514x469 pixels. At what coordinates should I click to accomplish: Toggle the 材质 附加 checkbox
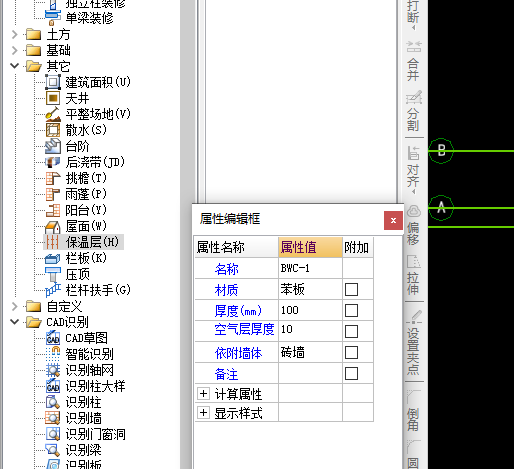point(351,289)
